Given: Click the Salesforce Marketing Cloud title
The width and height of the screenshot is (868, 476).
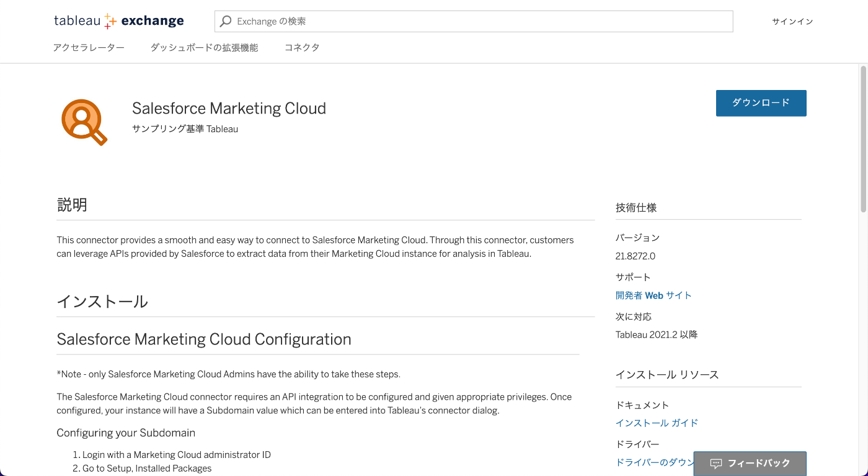Looking at the screenshot, I should tap(229, 108).
